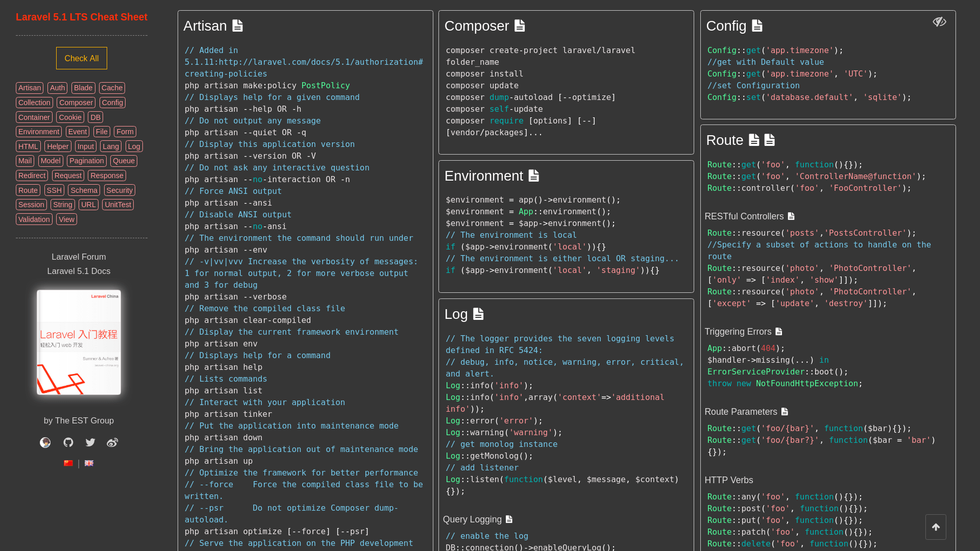Toggle the Event tag
Viewport: 980px width, 551px height.
point(78,132)
